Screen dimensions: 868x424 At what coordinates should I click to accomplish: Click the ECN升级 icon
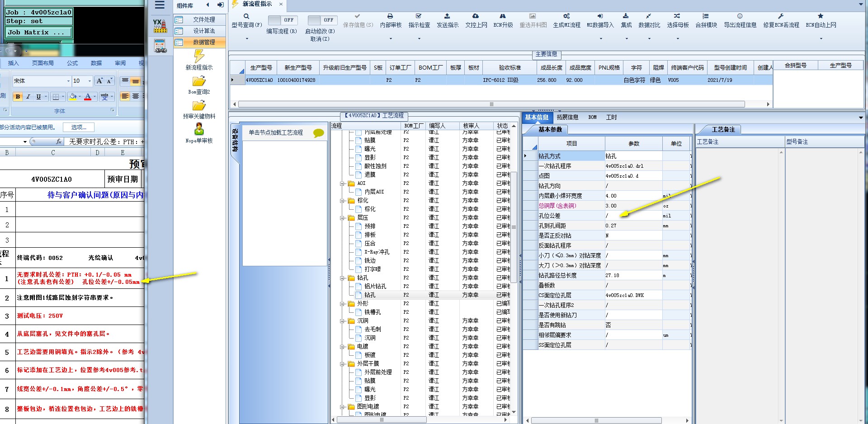pyautogui.click(x=503, y=16)
